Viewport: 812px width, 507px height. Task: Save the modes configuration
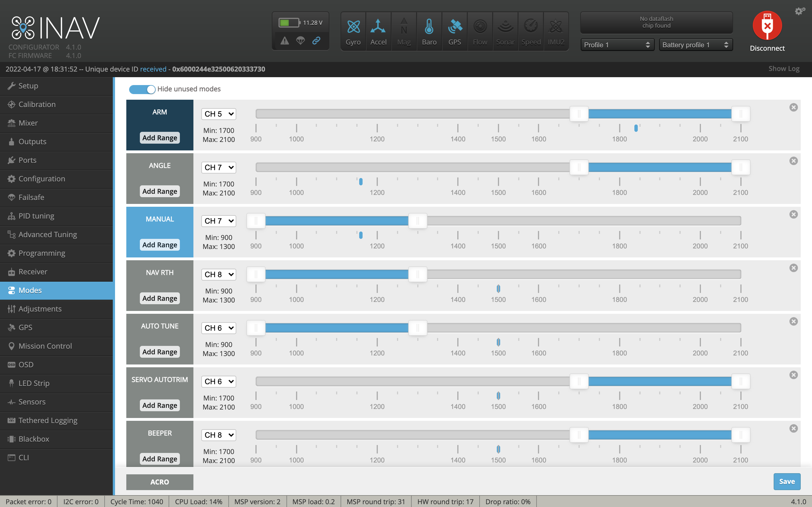coord(787,482)
